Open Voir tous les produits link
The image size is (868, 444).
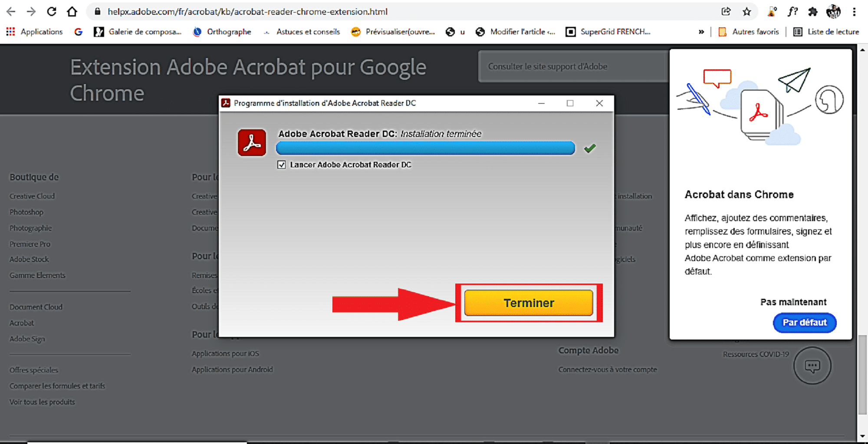pos(42,402)
